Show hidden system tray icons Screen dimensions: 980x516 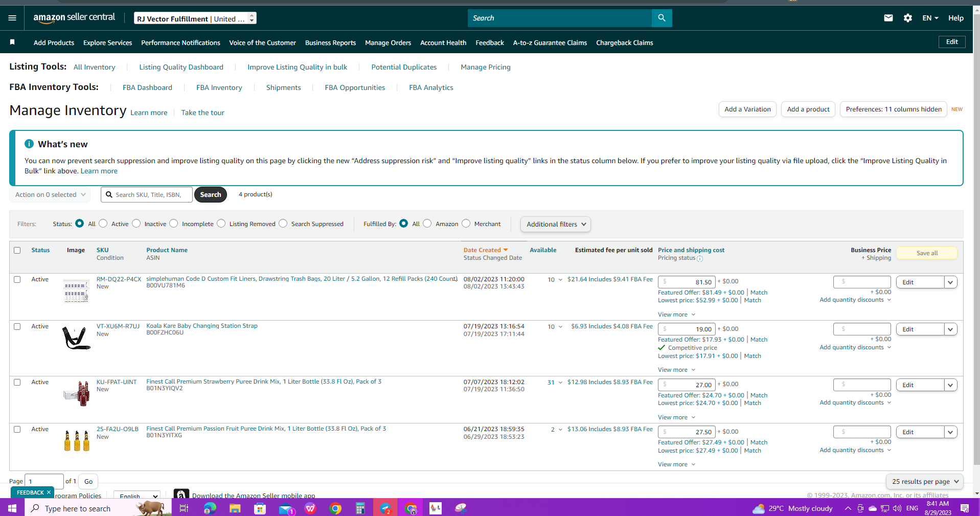[848, 508]
